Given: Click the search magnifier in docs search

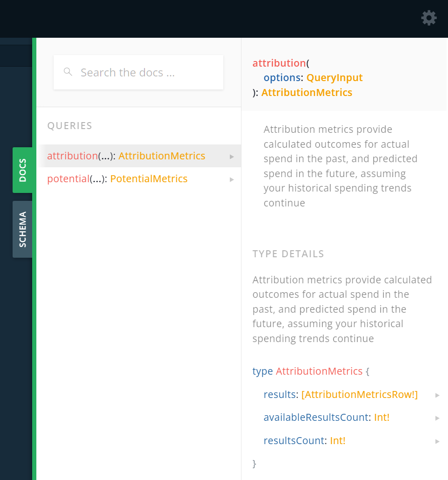Looking at the screenshot, I should click(68, 72).
